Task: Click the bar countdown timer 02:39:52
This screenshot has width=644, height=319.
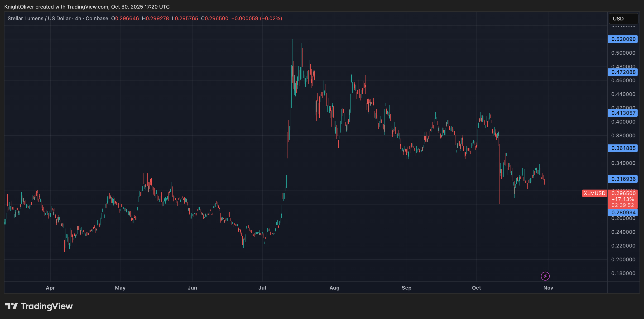Action: tap(623, 205)
